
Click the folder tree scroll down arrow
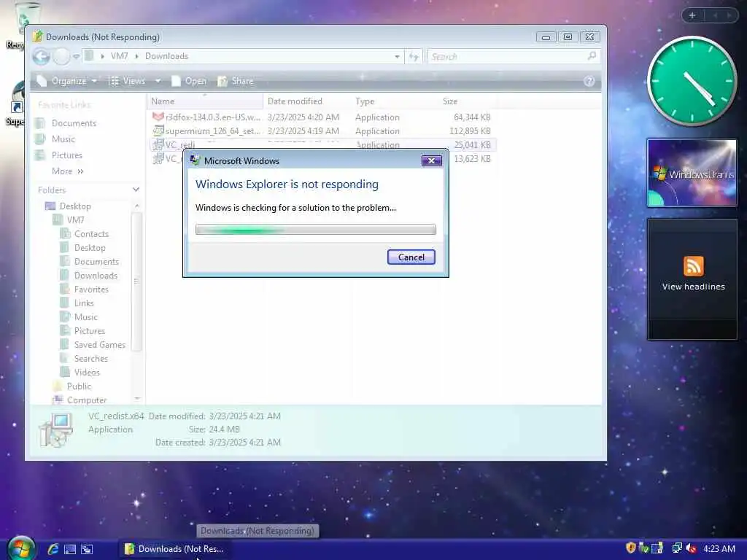[136, 399]
